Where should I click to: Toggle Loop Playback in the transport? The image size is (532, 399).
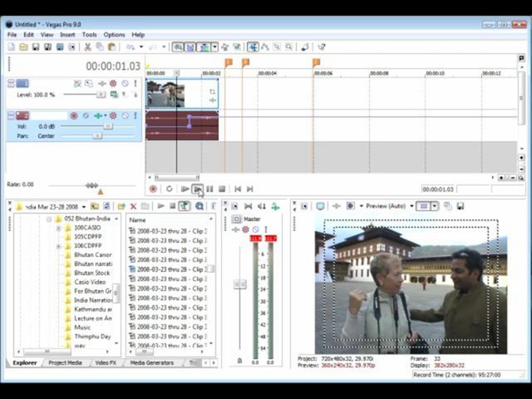pyautogui.click(x=169, y=189)
